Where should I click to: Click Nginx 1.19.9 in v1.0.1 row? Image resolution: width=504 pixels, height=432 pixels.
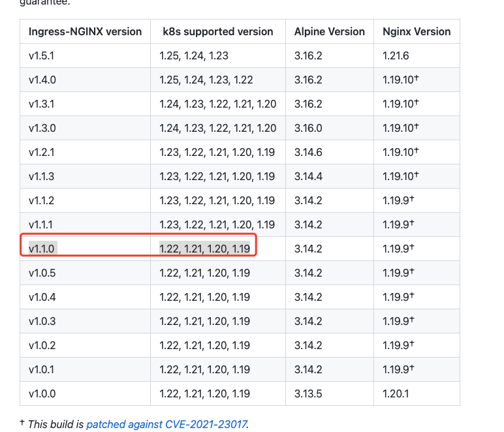pos(417,369)
